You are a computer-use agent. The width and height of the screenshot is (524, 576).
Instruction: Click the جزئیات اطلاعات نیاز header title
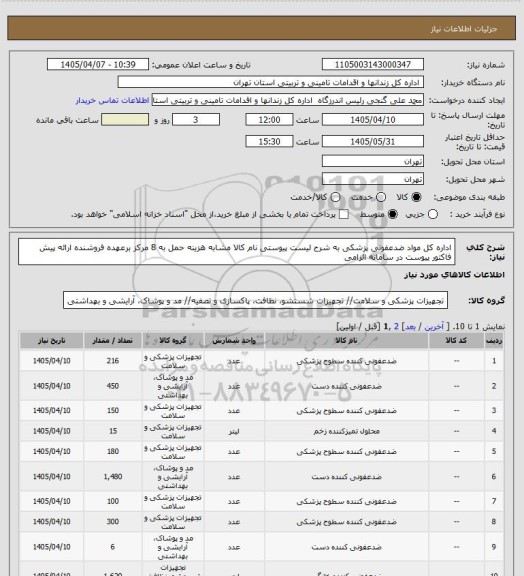[x=464, y=29]
